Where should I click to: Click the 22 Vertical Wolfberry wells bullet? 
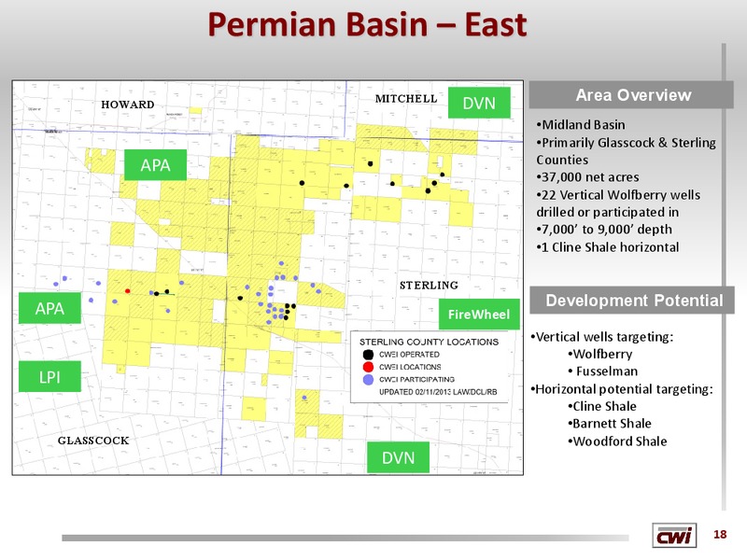(618, 203)
